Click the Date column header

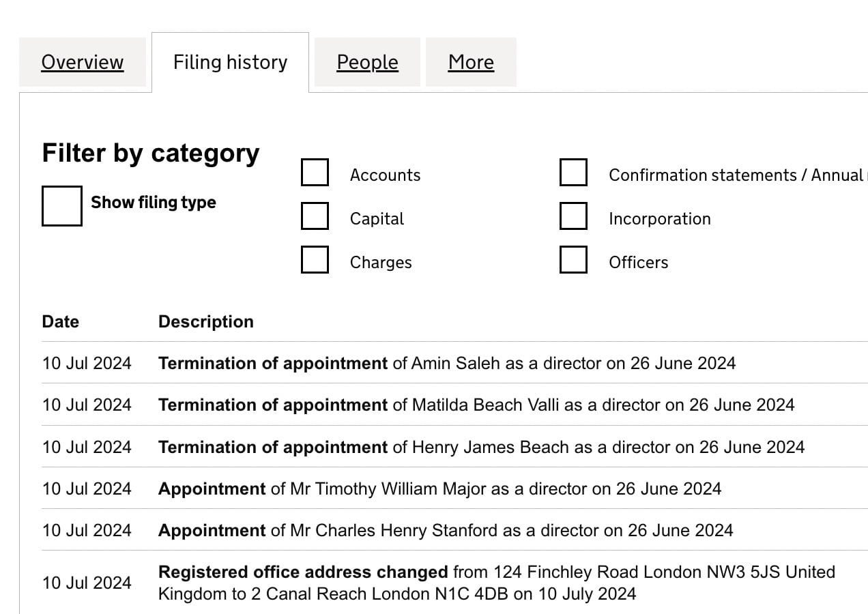(61, 322)
